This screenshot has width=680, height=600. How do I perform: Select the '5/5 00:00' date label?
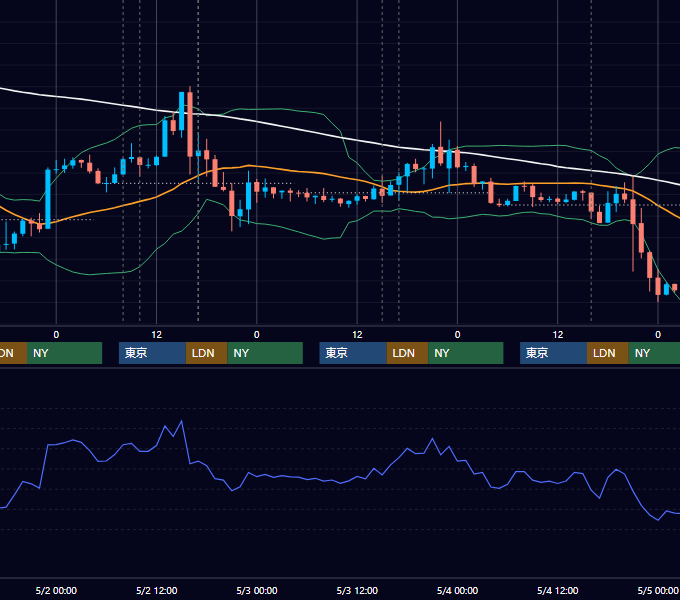tap(658, 590)
